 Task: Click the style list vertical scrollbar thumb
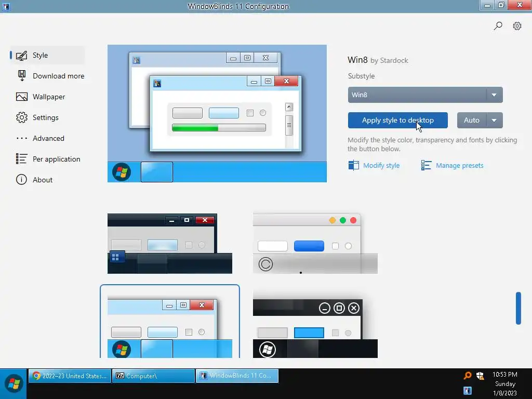[518, 308]
